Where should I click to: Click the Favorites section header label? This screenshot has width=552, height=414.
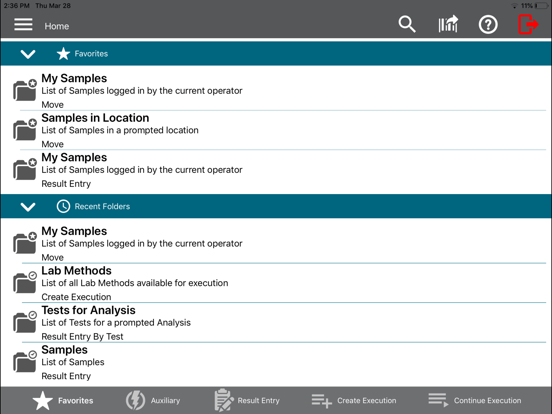91,54
